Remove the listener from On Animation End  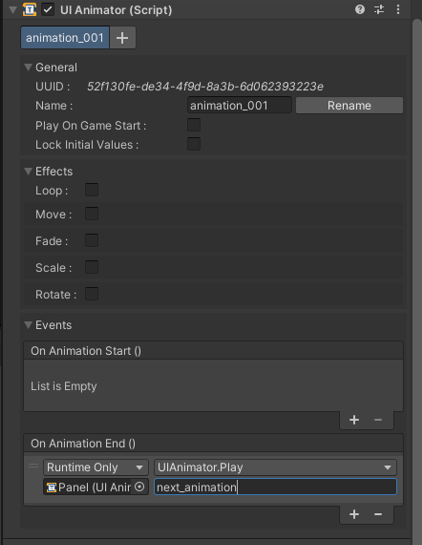pyautogui.click(x=378, y=514)
